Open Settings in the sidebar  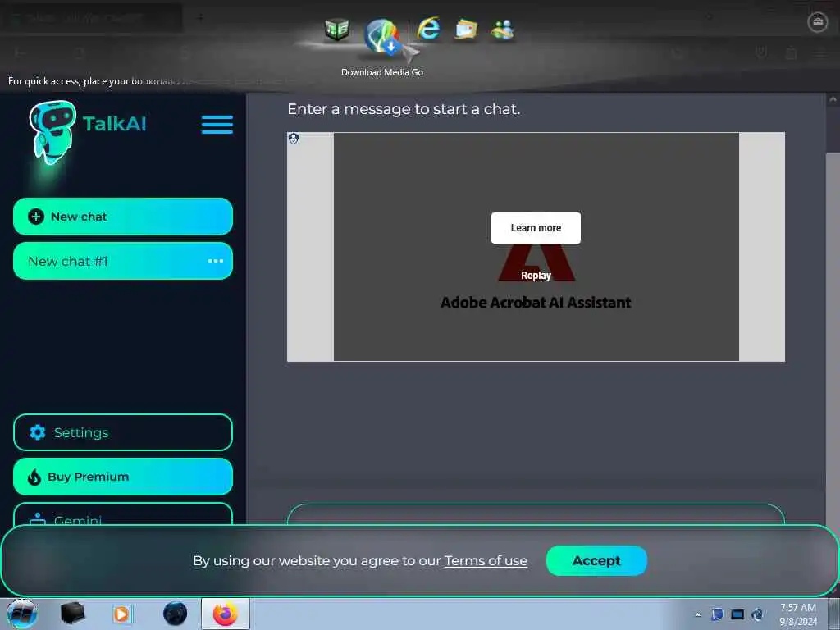[x=123, y=432]
